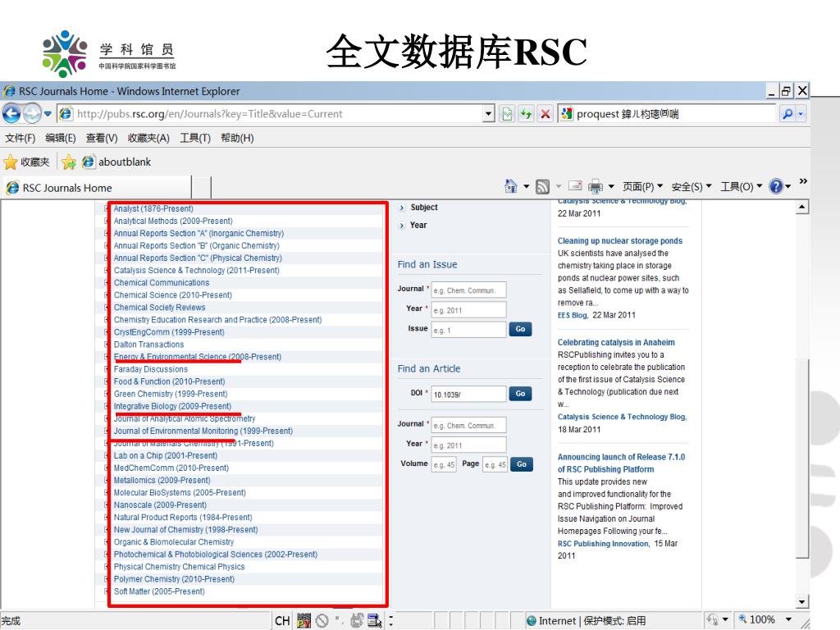Click the red Stop loading icon
This screenshot has height=630, width=840.
coord(546,113)
